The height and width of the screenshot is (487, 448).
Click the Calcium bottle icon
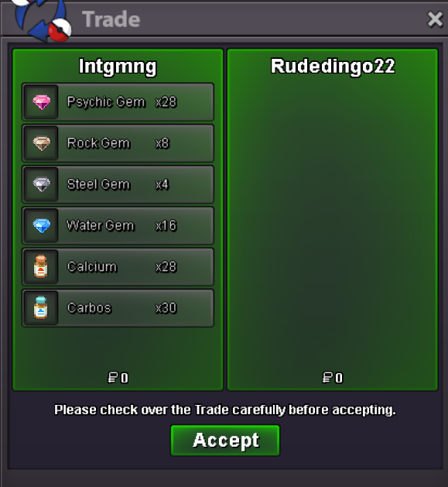click(41, 266)
